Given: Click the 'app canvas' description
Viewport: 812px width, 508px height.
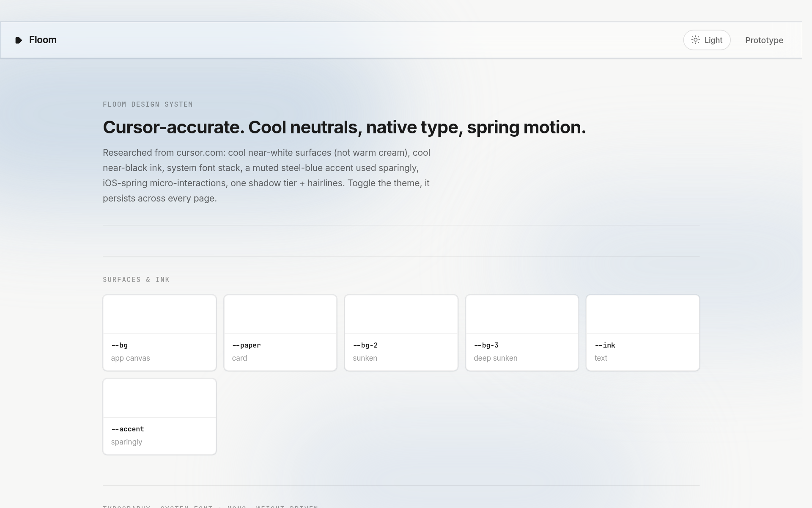Looking at the screenshot, I should tap(130, 358).
